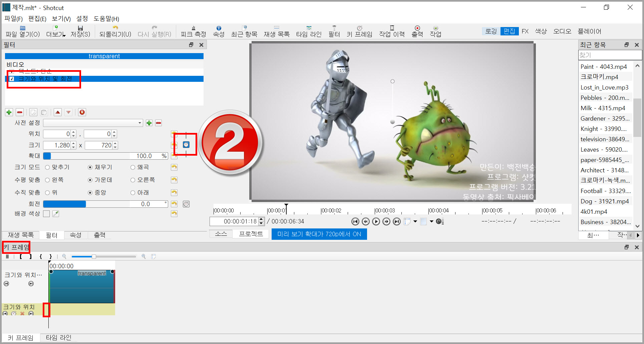This screenshot has width=644, height=344.
Task: Zoom out the keyframes timeline
Action: [x=64, y=256]
